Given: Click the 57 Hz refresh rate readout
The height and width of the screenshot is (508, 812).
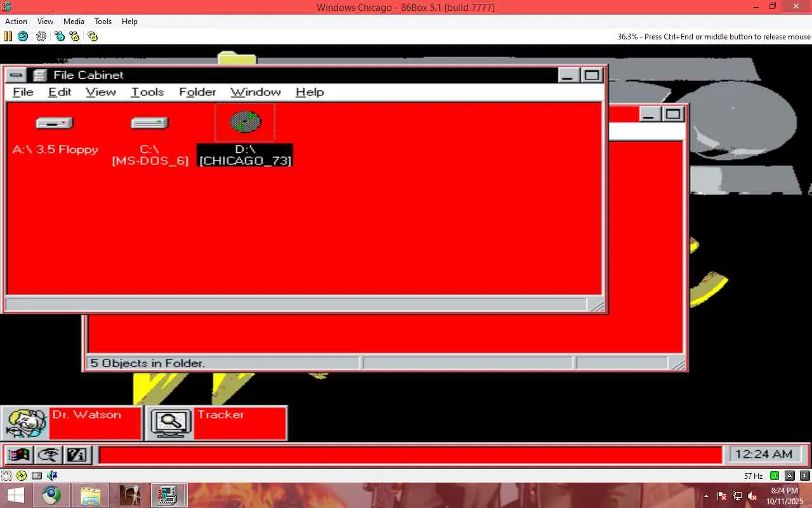Looking at the screenshot, I should [x=753, y=476].
